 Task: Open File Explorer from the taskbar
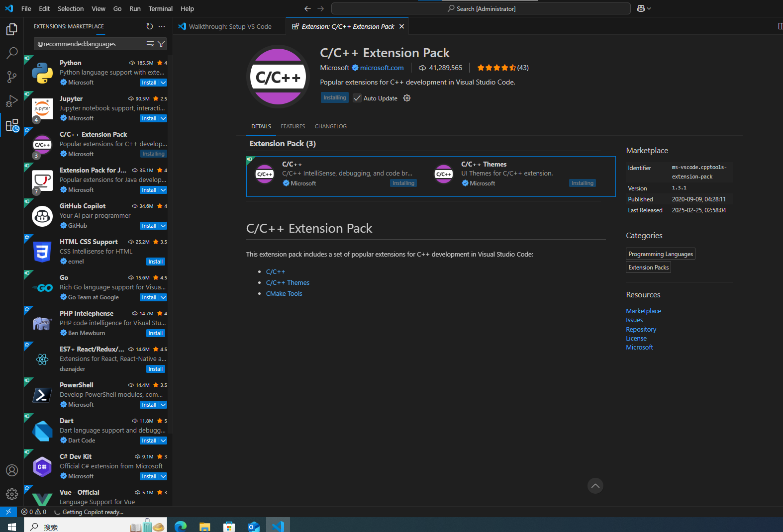click(x=204, y=526)
